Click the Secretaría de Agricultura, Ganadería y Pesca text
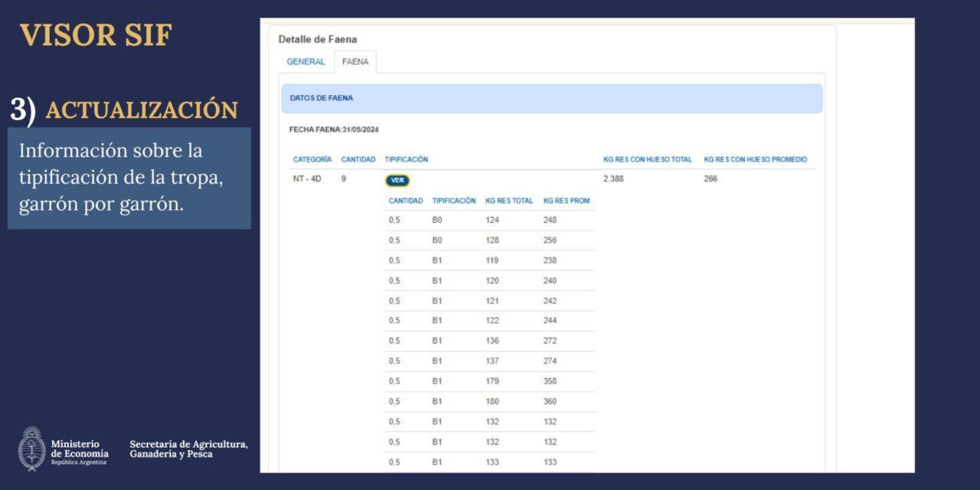This screenshot has width=980, height=490. [x=189, y=449]
